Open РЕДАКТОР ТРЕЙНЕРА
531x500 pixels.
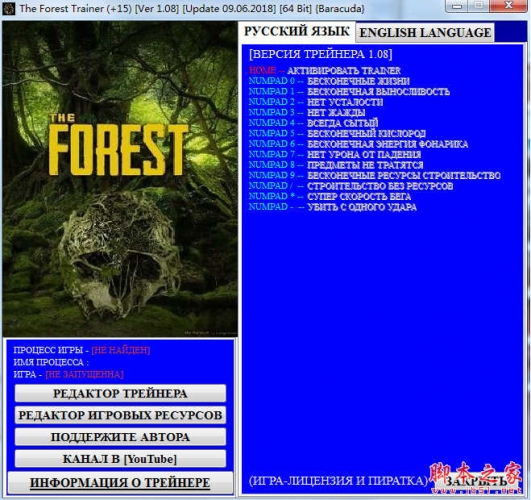pos(120,393)
